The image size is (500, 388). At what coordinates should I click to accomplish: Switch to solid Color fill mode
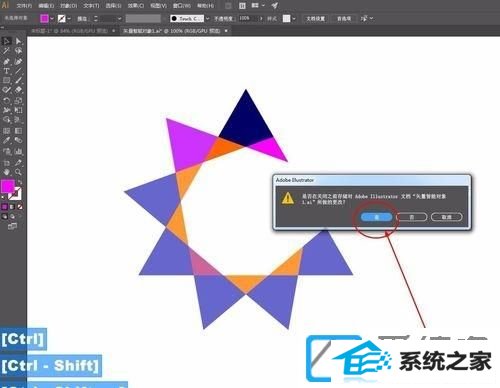[x=4, y=207]
